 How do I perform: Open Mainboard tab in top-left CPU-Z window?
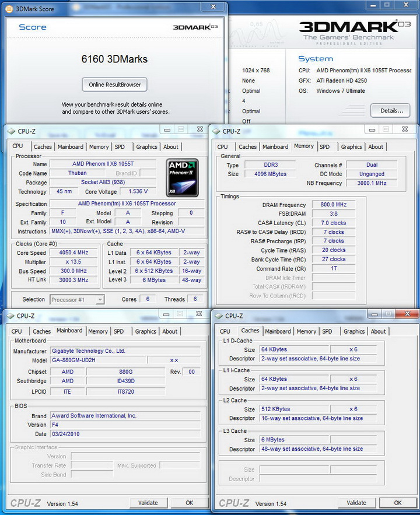coord(71,147)
